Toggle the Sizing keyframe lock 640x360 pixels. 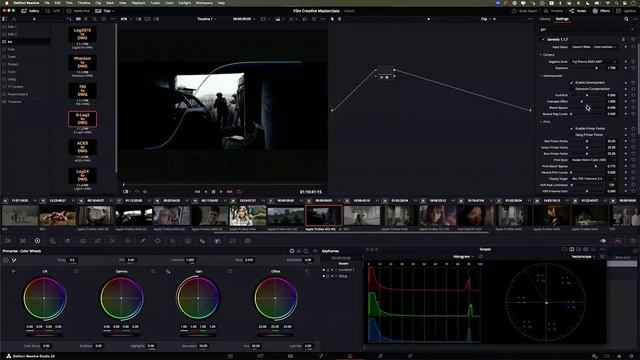click(x=328, y=276)
